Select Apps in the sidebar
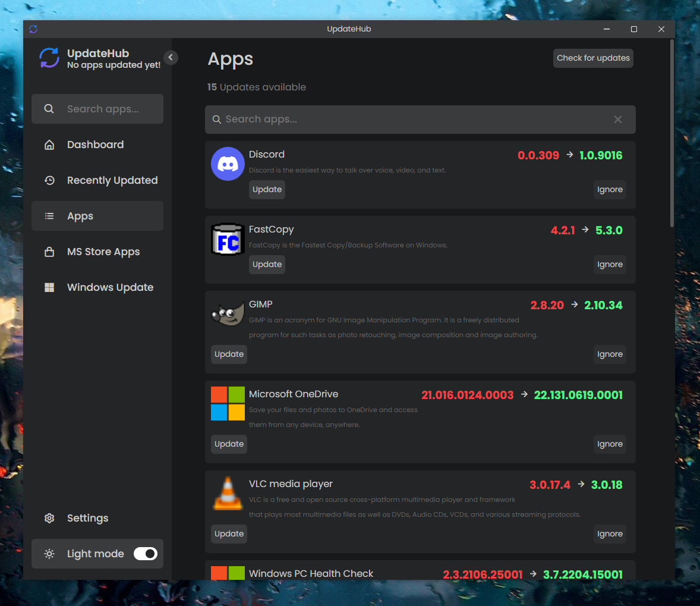700x606 pixels. (97, 216)
